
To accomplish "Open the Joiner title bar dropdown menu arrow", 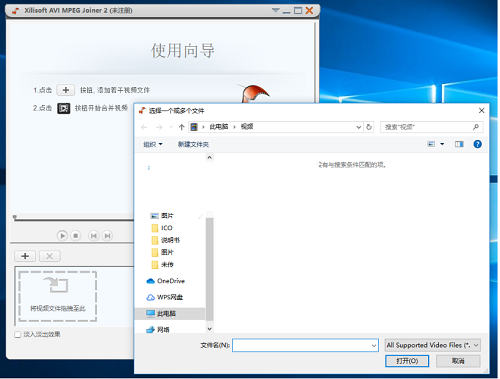I will 275,10.
